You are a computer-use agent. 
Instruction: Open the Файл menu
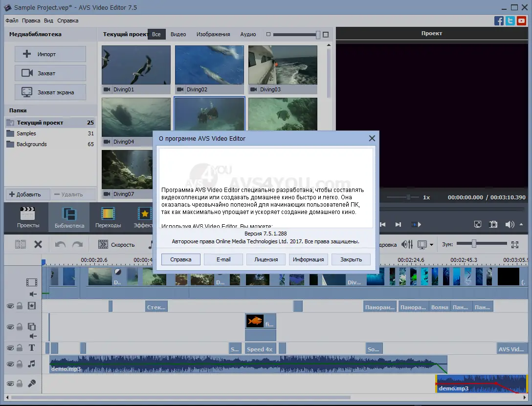(12, 21)
